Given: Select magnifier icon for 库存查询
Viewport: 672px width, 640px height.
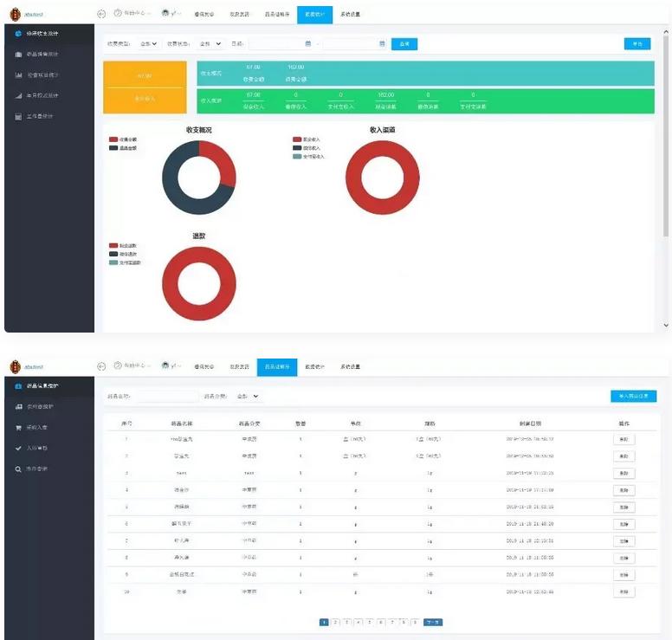Looking at the screenshot, I should tap(18, 469).
